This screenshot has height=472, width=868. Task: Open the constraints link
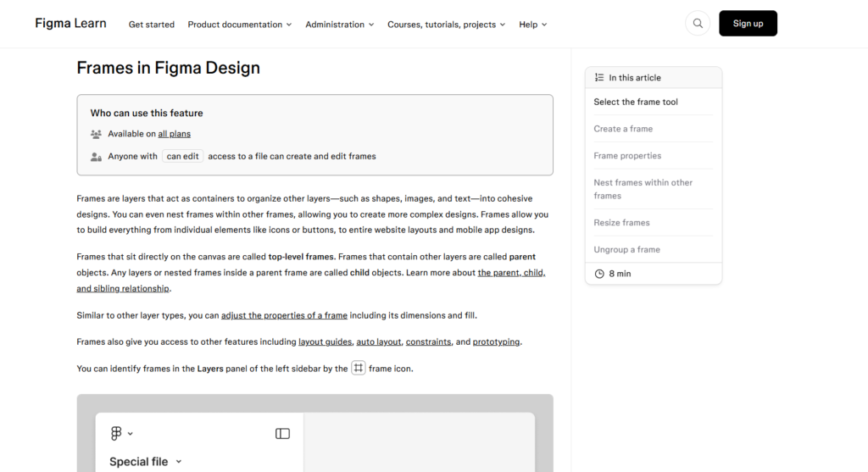click(x=428, y=342)
